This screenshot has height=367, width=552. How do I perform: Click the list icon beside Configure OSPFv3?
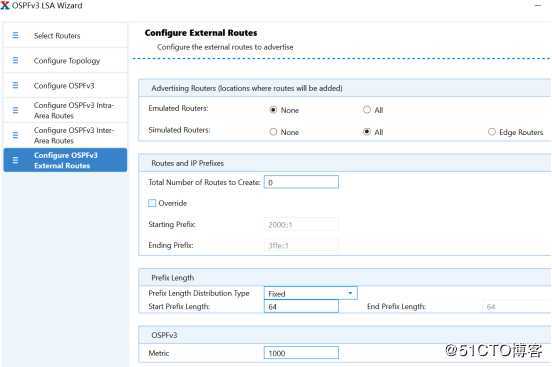click(15, 85)
